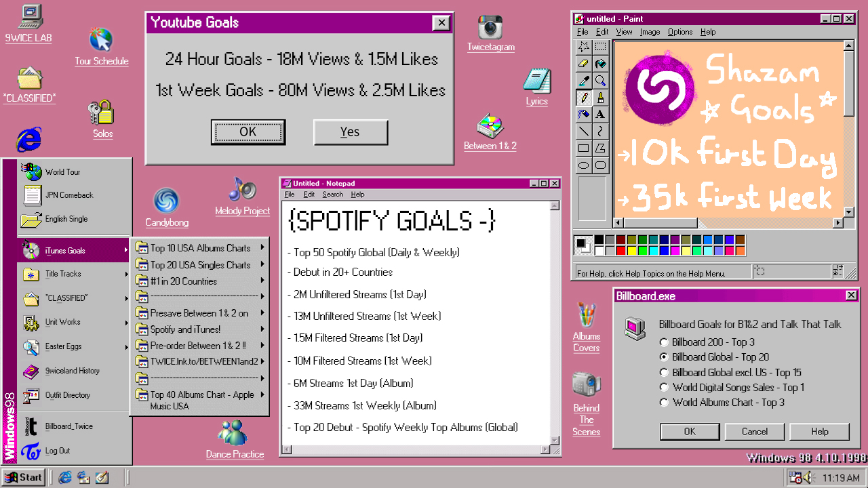Choose the Rounded Rectangle tool in Paint
The width and height of the screenshot is (868, 488).
600,165
